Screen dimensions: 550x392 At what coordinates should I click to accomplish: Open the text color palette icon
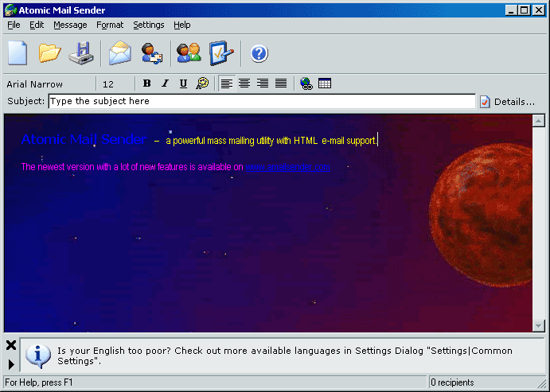coord(202,83)
